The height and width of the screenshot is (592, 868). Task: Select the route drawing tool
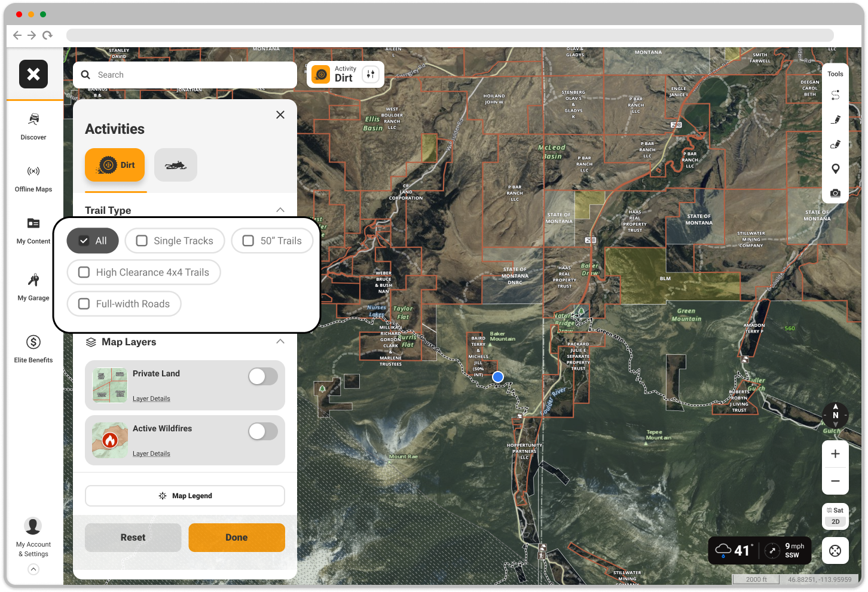pos(836,95)
